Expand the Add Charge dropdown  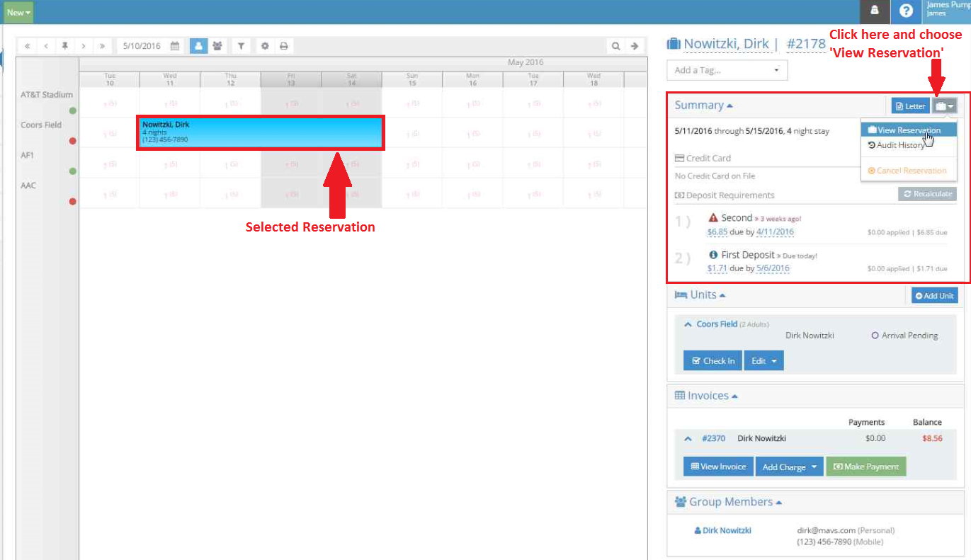click(788, 467)
